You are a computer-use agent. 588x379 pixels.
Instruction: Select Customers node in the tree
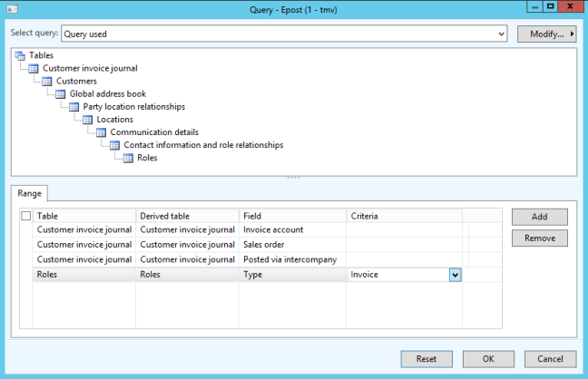[76, 81]
